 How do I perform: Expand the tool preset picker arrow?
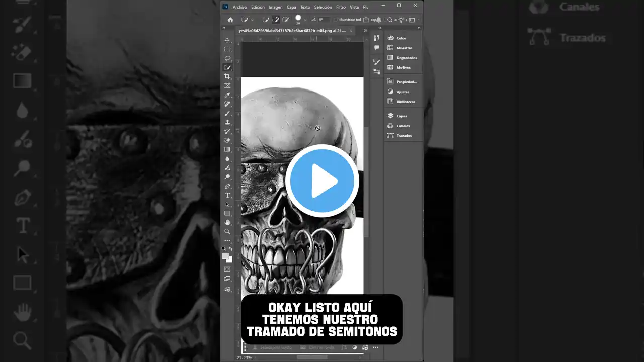253,20
